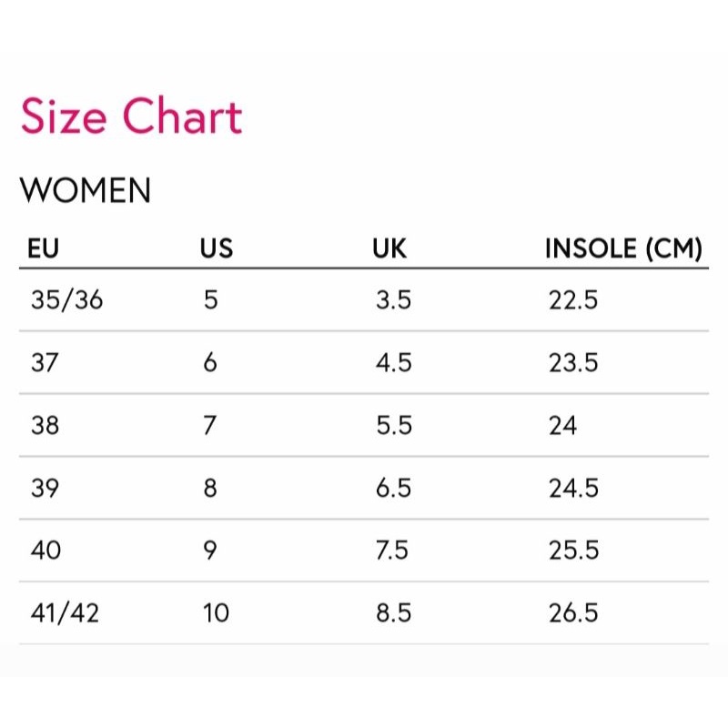Pick EU size 39 cell
The width and height of the screenshot is (728, 728).
45,488
